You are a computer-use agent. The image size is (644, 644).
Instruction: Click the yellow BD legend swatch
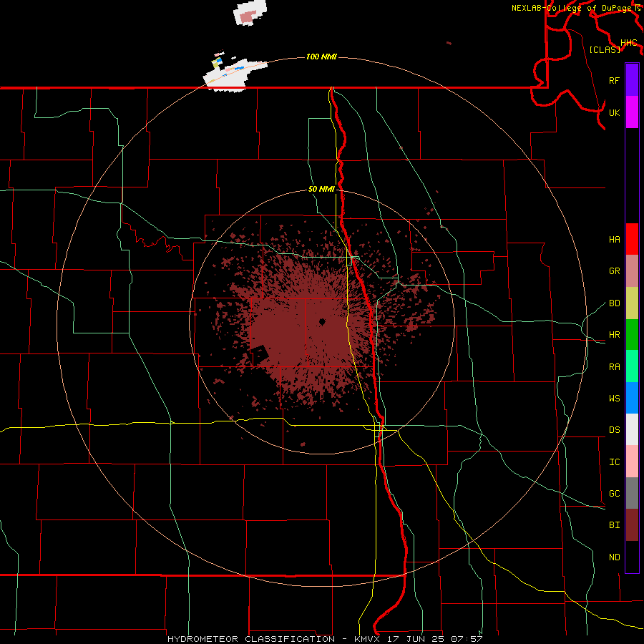click(x=632, y=303)
